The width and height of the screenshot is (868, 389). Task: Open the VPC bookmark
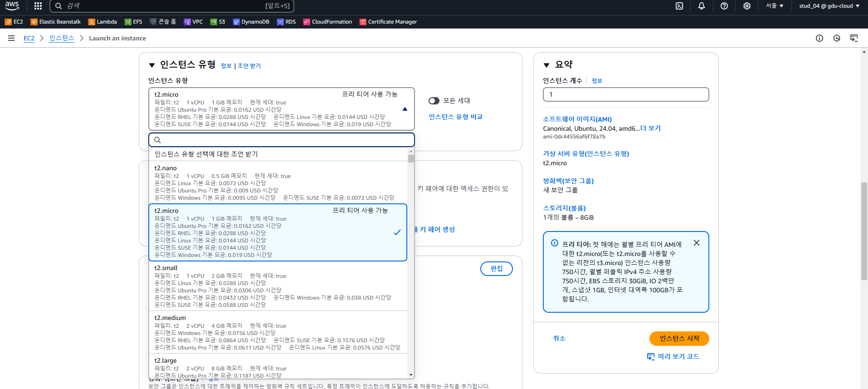pos(193,22)
